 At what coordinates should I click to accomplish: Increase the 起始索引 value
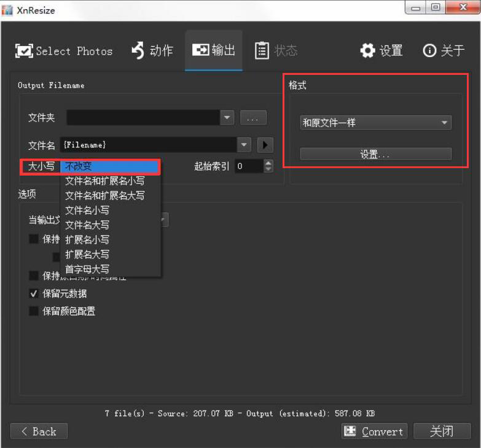(x=268, y=163)
